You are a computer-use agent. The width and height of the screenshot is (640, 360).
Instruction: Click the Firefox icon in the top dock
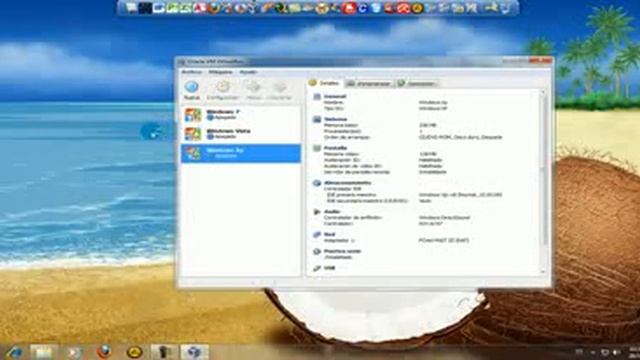213,7
